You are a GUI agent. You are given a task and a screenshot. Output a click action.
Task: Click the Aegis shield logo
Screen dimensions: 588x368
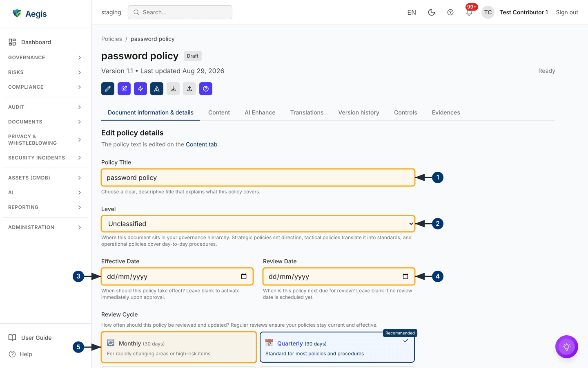click(x=17, y=13)
